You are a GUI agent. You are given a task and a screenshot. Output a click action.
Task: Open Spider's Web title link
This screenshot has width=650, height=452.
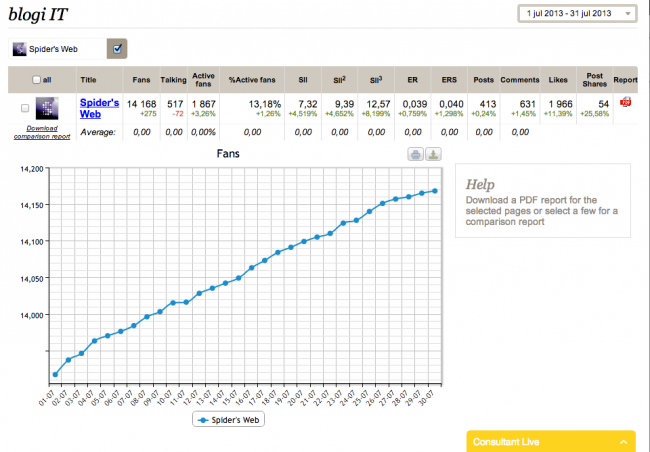point(99,108)
